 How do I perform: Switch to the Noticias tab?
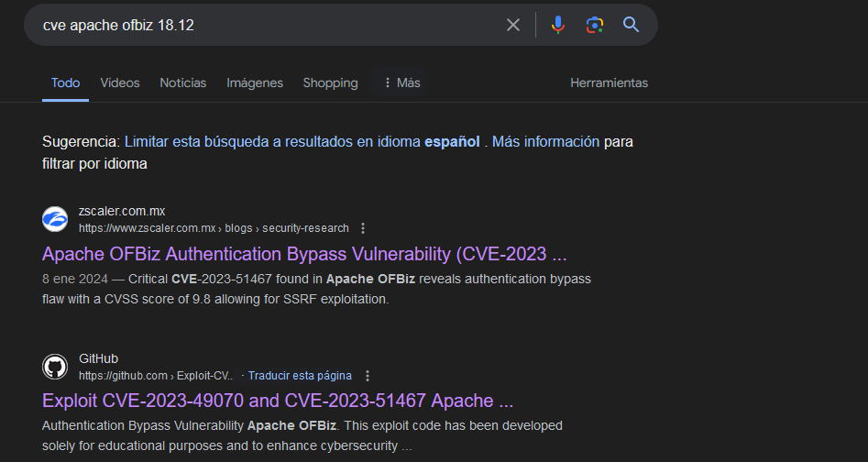coord(182,83)
